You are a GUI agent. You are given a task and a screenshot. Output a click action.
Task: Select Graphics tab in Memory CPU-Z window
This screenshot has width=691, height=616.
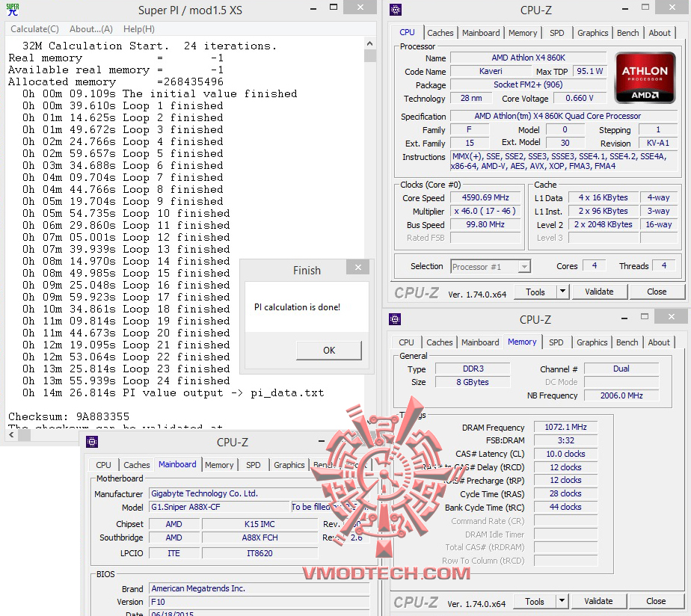point(592,342)
